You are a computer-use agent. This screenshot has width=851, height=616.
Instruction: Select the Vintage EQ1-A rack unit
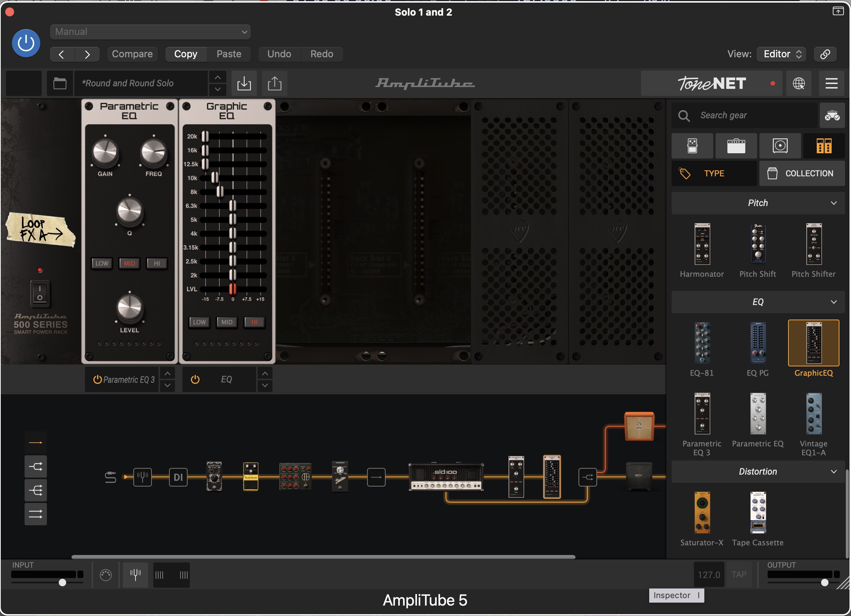tap(814, 424)
